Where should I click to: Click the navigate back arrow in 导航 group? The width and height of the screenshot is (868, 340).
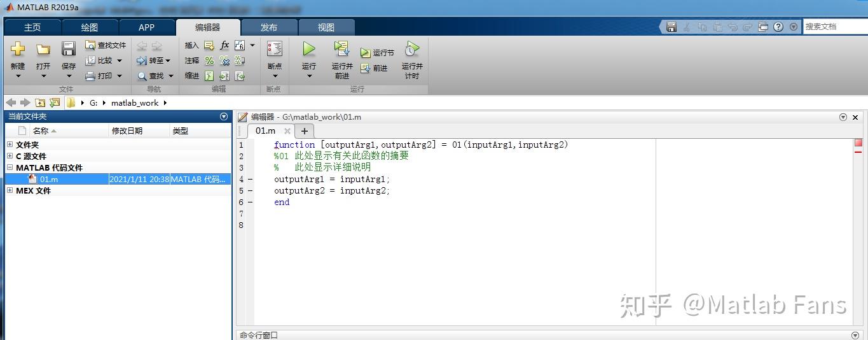click(x=142, y=45)
